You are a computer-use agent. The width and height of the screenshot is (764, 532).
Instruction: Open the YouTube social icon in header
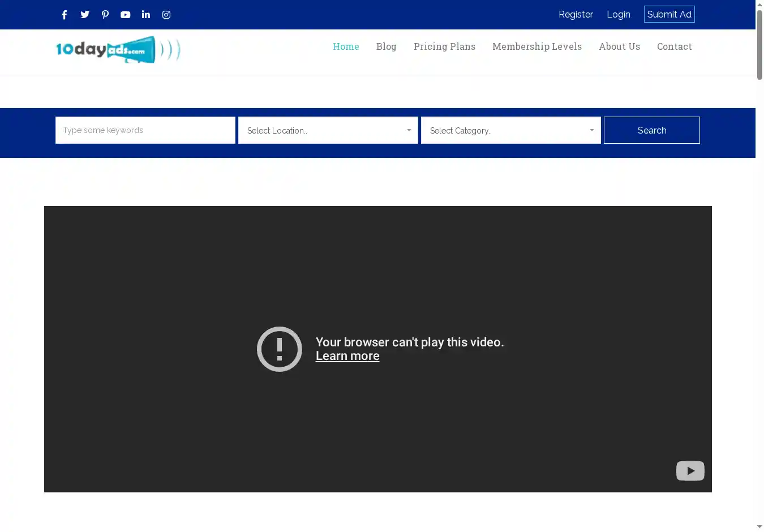tap(126, 15)
